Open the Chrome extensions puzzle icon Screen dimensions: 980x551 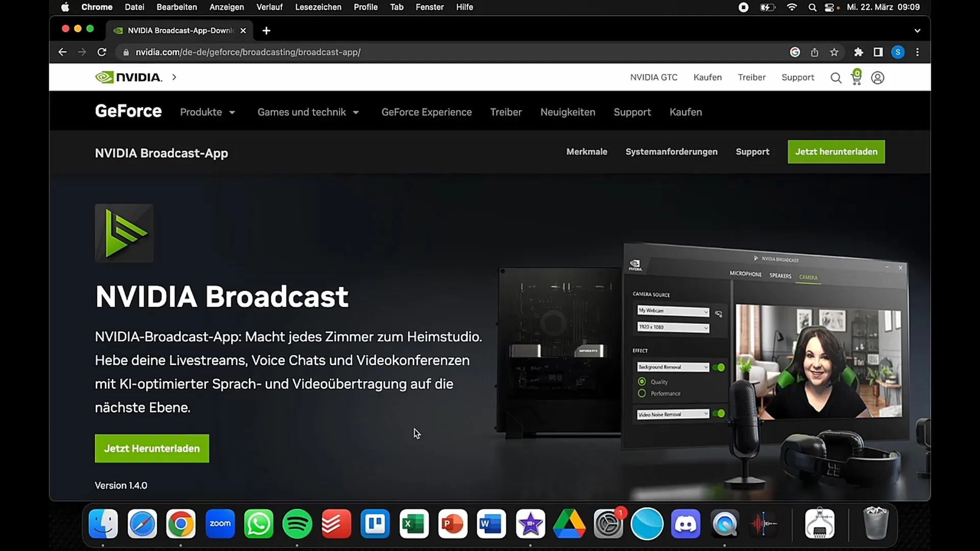pos(859,52)
